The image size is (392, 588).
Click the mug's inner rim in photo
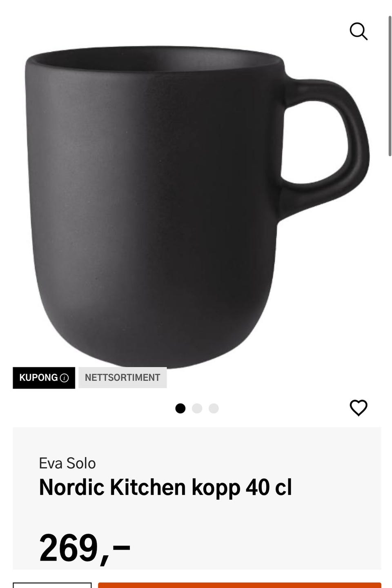click(155, 60)
